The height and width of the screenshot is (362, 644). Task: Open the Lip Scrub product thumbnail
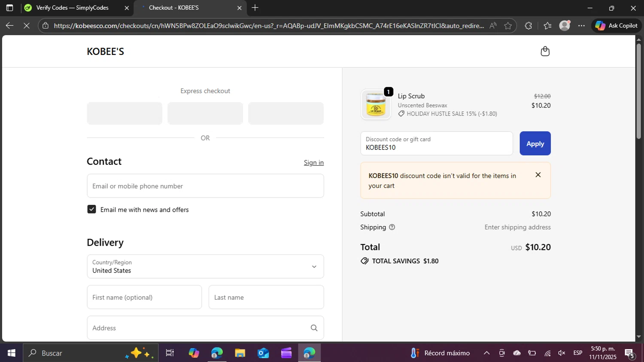(x=376, y=104)
